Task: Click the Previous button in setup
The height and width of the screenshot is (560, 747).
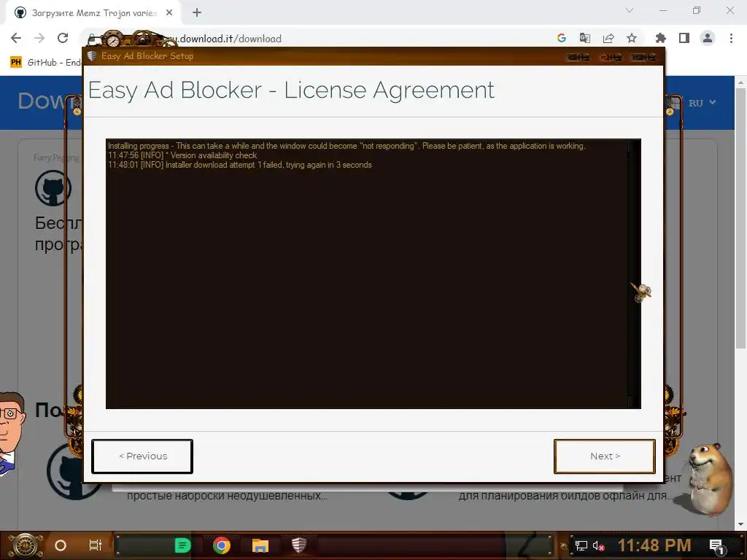Action: pos(142,456)
